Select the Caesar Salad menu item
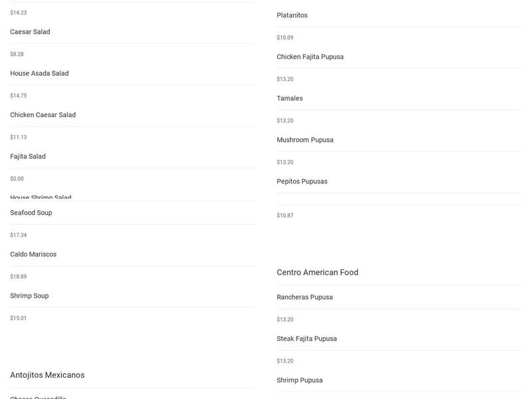Image resolution: width=532 pixels, height=399 pixels. 30,32
